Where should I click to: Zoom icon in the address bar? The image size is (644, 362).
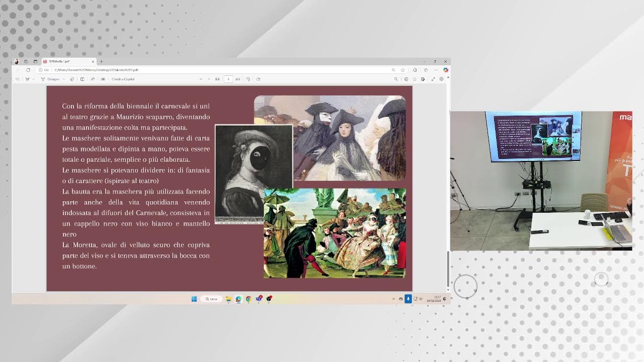pyautogui.click(x=393, y=70)
